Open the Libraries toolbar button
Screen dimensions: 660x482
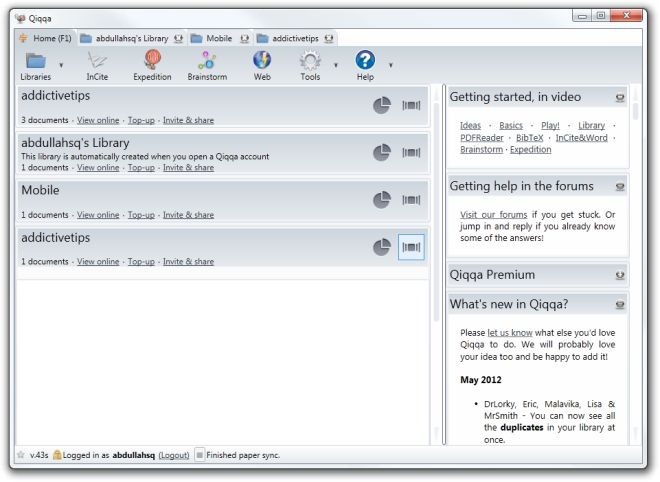[x=36, y=66]
